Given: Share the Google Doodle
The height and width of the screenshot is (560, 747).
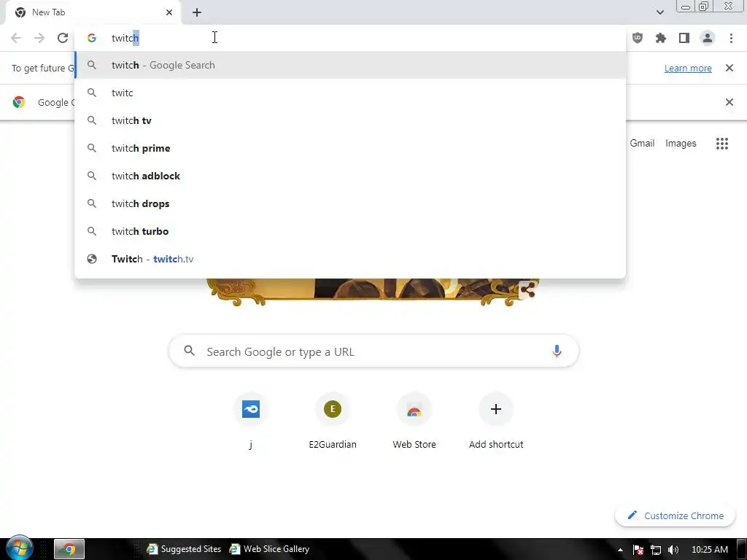Looking at the screenshot, I should tap(527, 289).
